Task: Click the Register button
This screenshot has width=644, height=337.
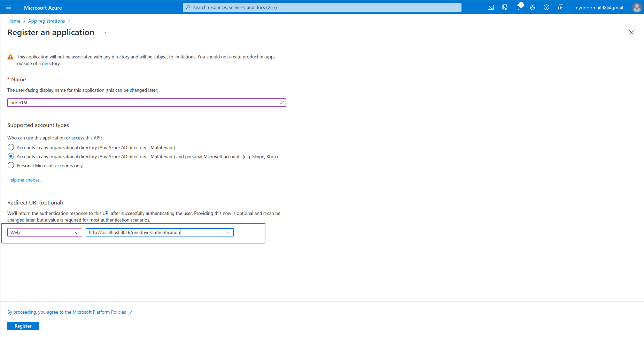Action: (x=23, y=326)
